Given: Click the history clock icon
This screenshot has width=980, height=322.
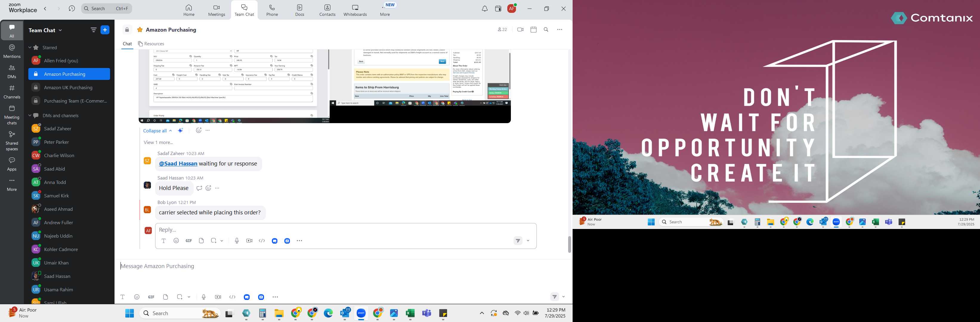Looking at the screenshot, I should click(x=72, y=8).
